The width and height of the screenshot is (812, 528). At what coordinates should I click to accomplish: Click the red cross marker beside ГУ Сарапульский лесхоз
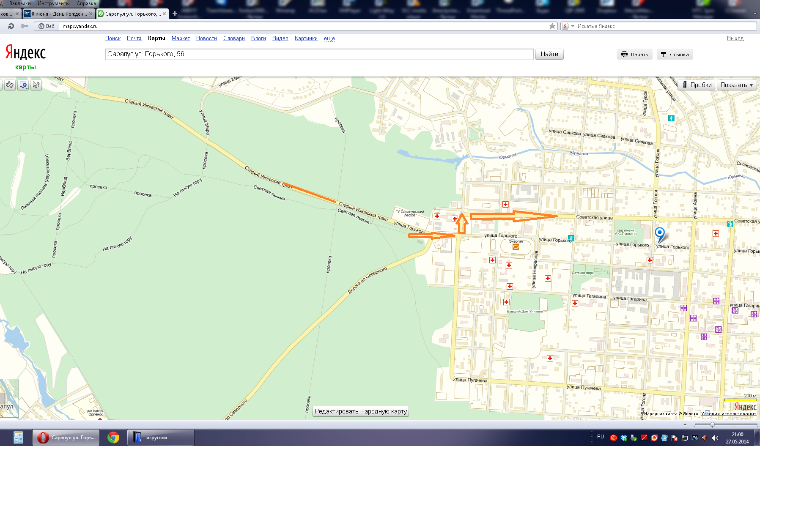(x=437, y=216)
